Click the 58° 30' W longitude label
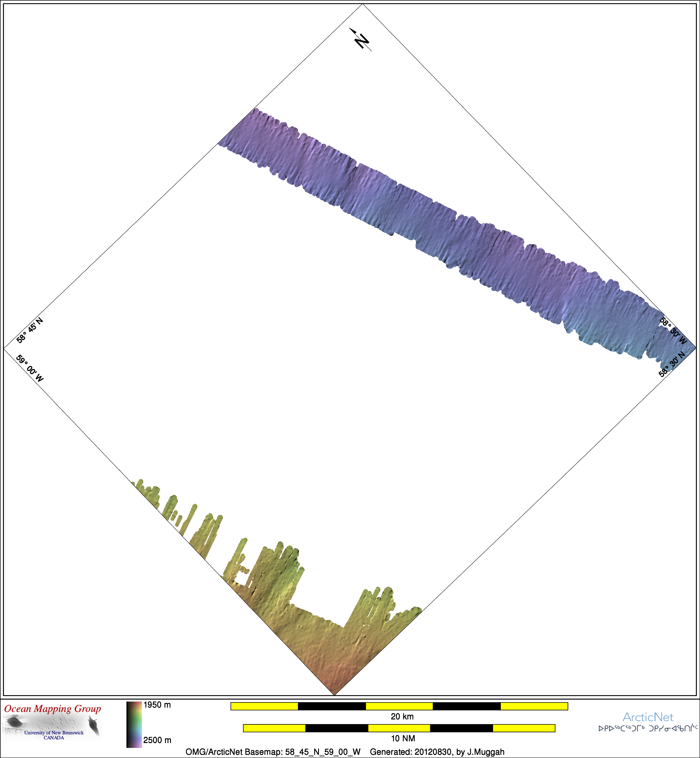The height and width of the screenshot is (758, 700). click(x=673, y=331)
